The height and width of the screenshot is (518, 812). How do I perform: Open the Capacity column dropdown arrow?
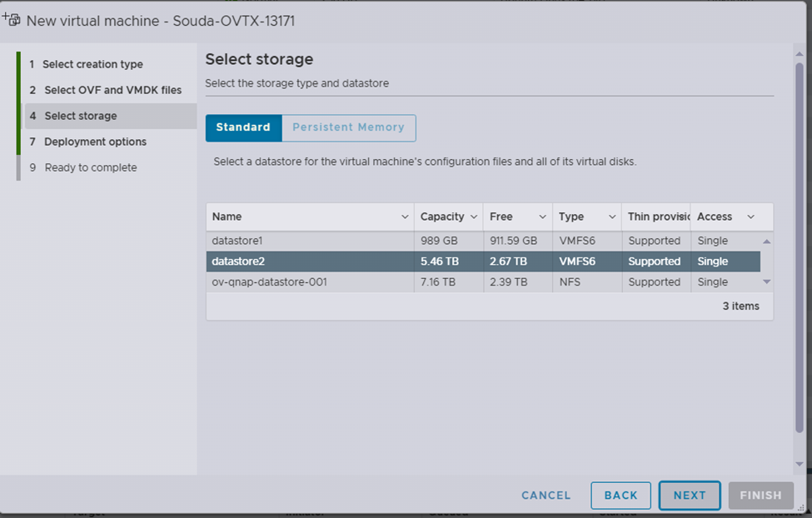point(474,217)
